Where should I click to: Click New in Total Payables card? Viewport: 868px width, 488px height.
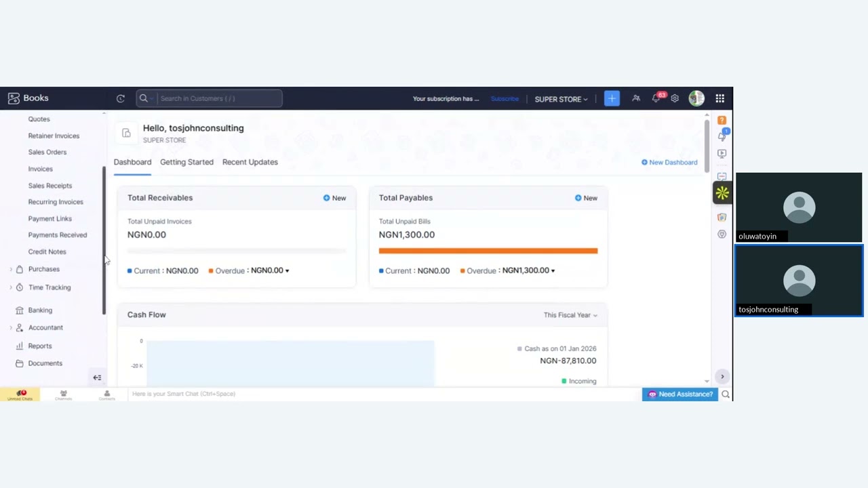[586, 198]
